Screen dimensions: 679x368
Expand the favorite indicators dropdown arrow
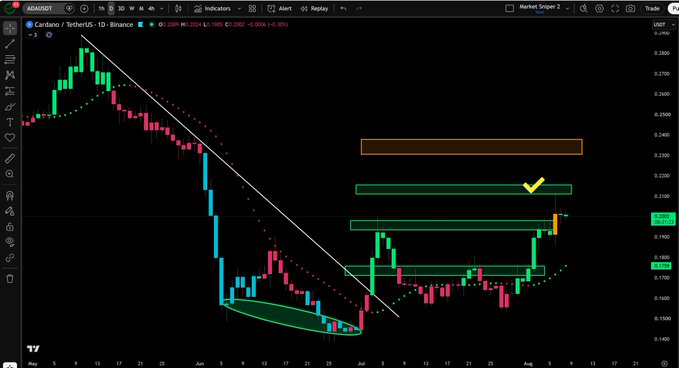239,8
